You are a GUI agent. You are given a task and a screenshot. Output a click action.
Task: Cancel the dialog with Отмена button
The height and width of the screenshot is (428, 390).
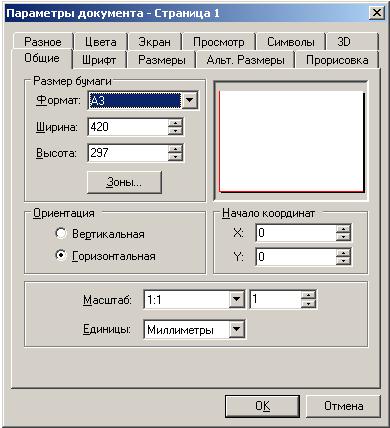point(343,406)
